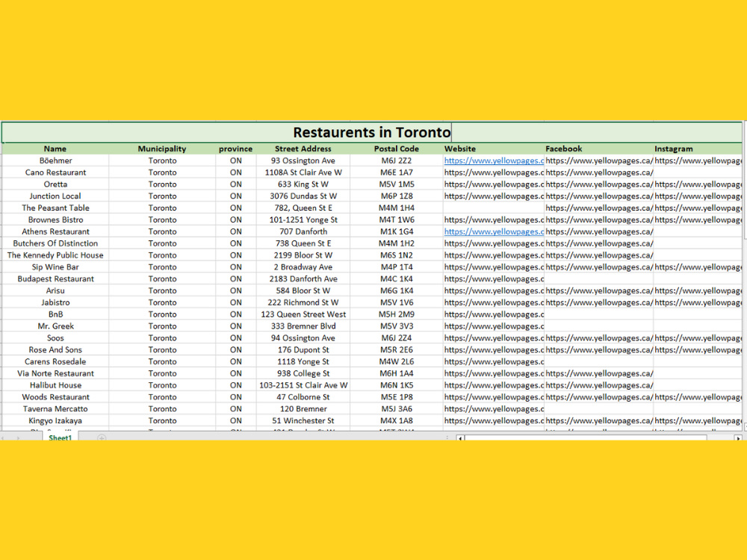Select the Jabistro name cell
Screen dimensions: 747x560
click(55, 302)
